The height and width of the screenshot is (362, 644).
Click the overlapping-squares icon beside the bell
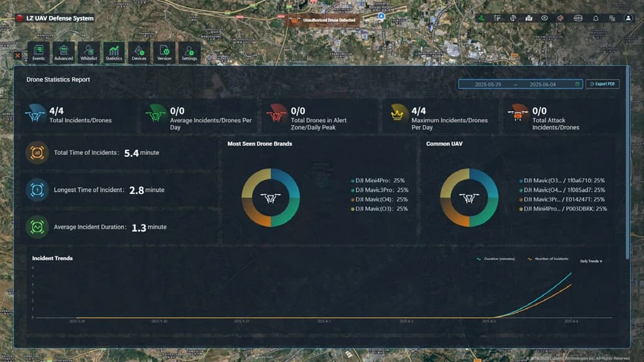612,18
